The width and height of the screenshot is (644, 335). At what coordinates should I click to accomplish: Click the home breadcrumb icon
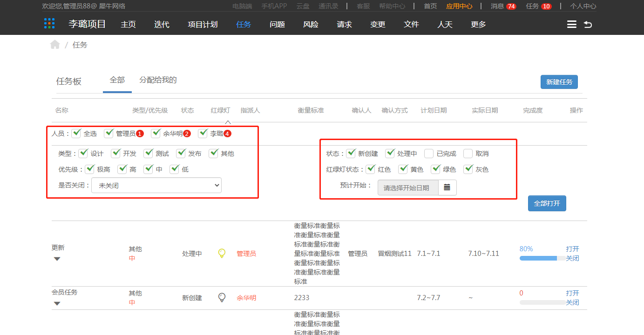click(x=55, y=45)
